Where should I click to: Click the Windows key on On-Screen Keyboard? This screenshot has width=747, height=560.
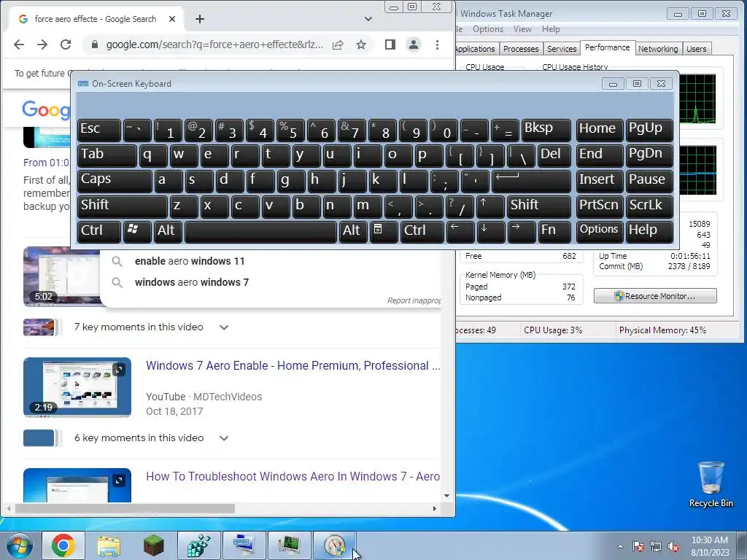tap(137, 231)
